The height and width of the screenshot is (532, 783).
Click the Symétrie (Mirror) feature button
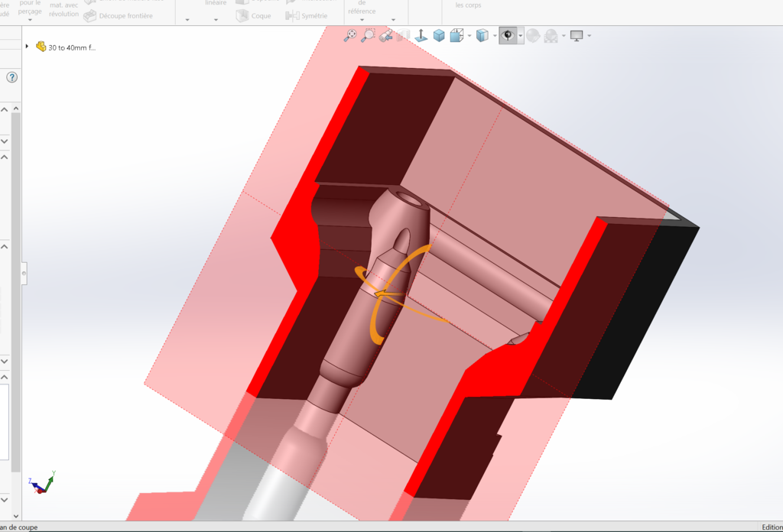(307, 15)
